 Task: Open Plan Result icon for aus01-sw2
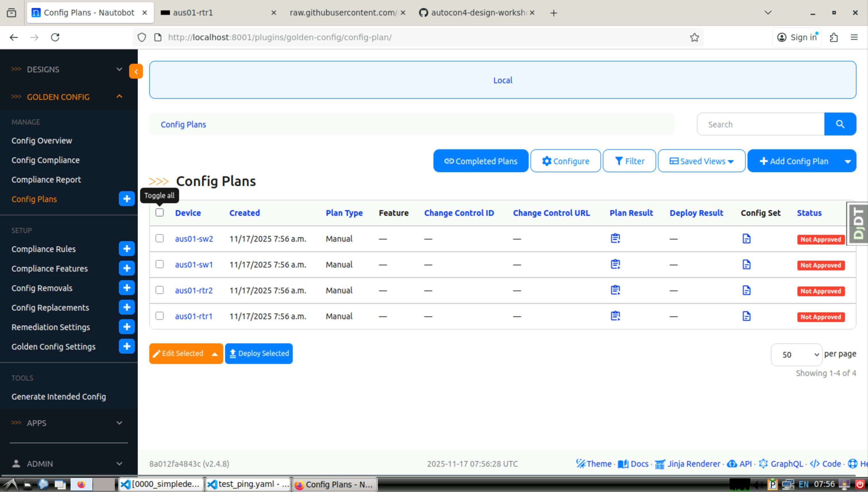pyautogui.click(x=615, y=239)
